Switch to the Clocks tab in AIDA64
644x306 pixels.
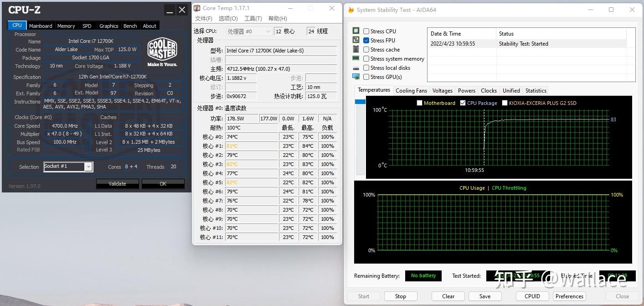[489, 91]
